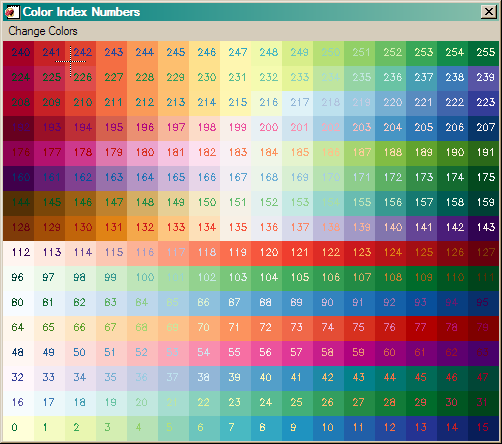Select color swatch number 16
Screen dimensions: 502x444
[x=19, y=403]
